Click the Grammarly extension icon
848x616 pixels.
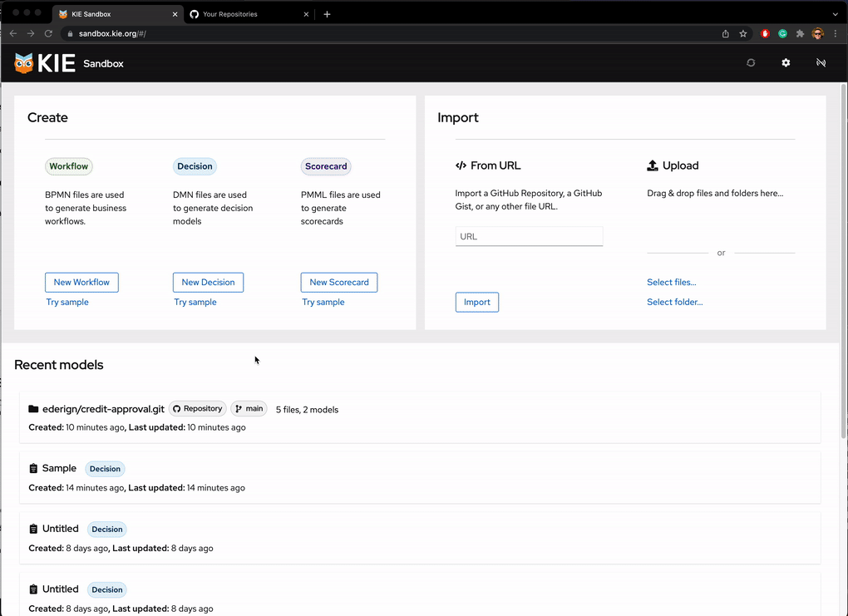pyautogui.click(x=782, y=34)
